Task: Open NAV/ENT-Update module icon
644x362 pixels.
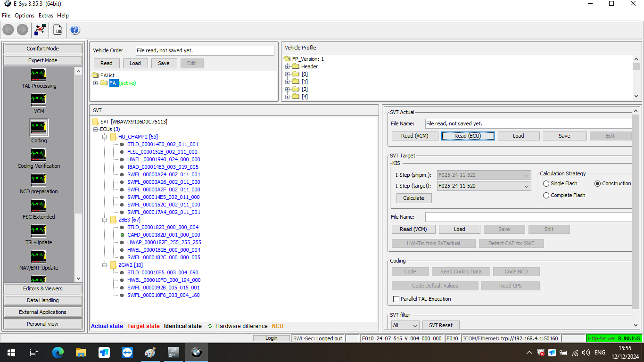Action: click(39, 256)
